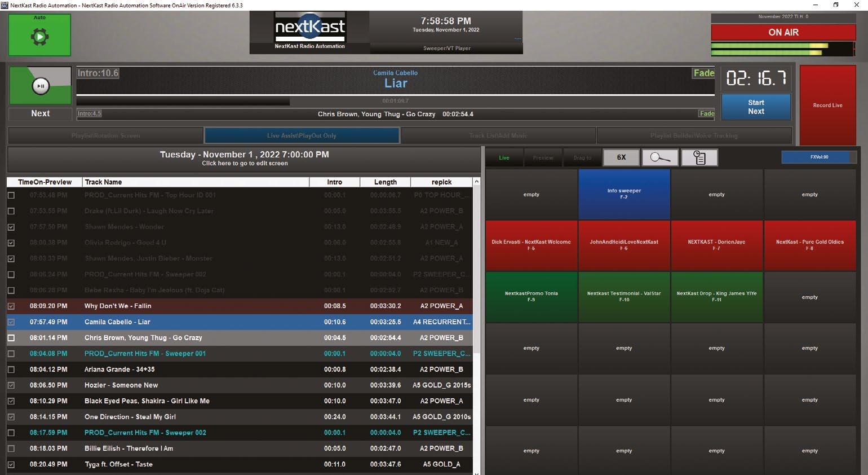Viewport: 868px width, 475px height.
Task: Open the magnifier search tool in the cart panel
Action: 660,157
